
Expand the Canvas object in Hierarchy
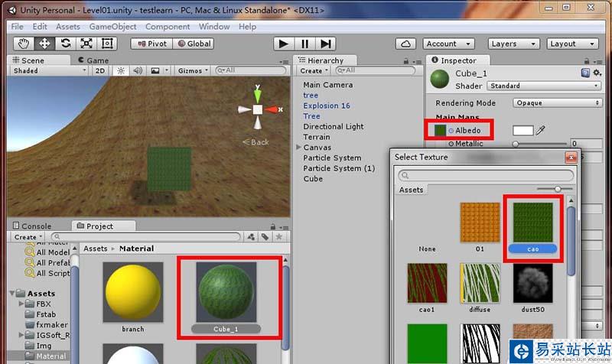pyautogui.click(x=298, y=147)
